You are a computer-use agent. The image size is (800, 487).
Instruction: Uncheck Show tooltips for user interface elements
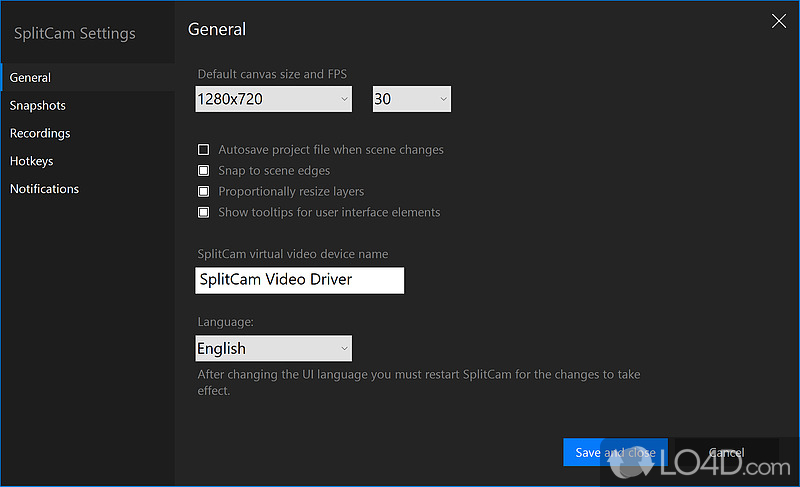click(204, 212)
